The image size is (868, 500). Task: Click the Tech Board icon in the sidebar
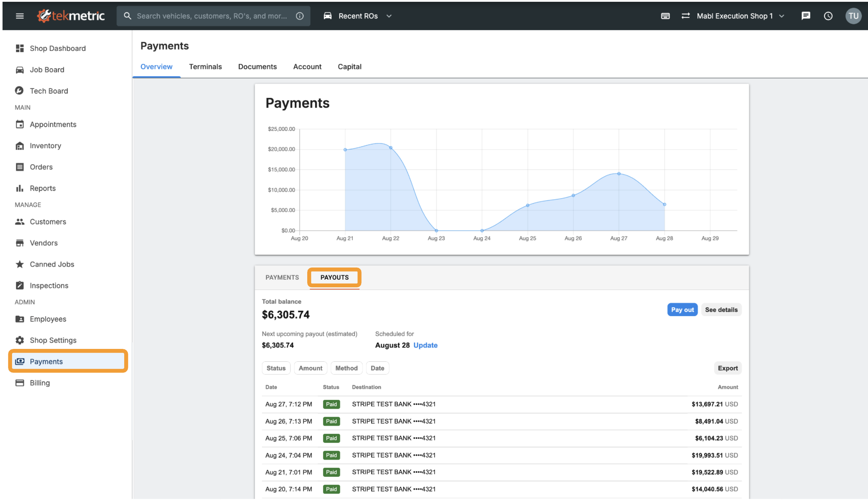[x=20, y=91]
